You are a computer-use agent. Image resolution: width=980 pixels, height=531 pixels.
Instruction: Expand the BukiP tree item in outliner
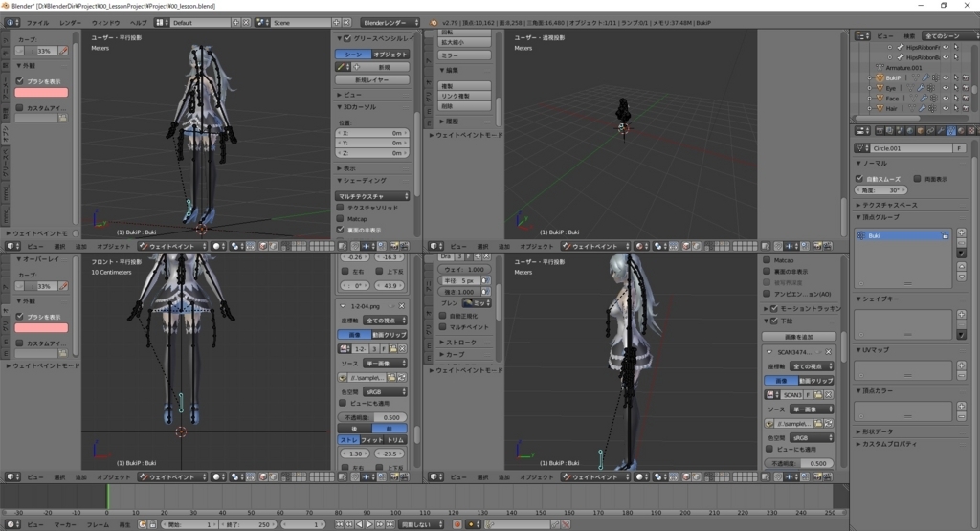click(869, 78)
